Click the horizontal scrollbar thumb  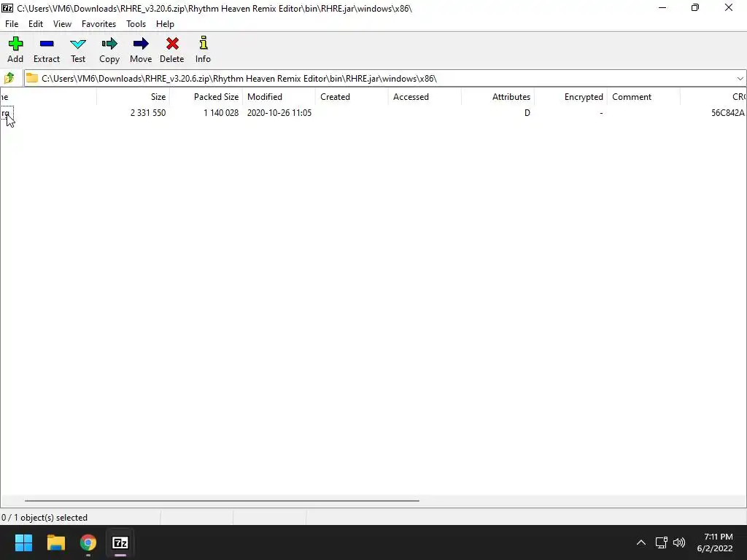click(222, 500)
